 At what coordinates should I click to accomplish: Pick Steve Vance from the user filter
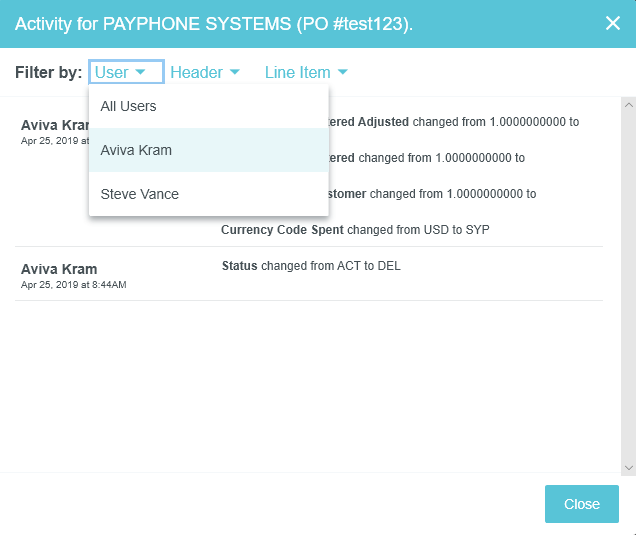(x=140, y=194)
